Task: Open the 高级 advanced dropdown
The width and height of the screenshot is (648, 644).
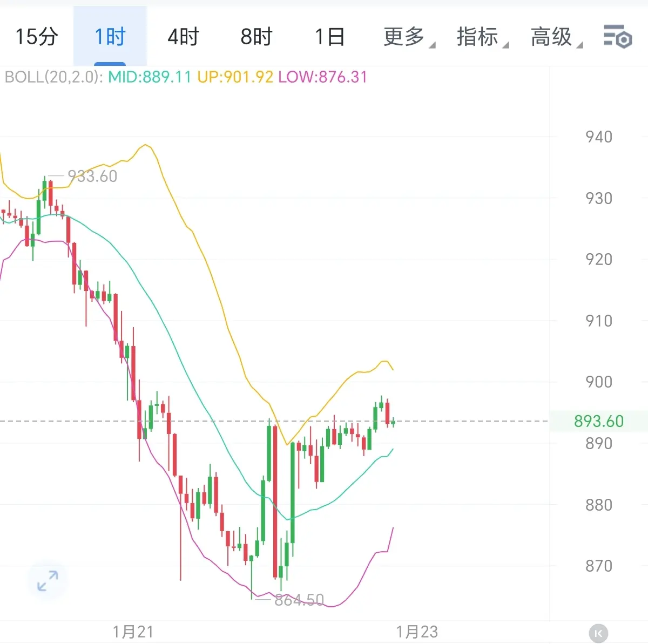Action: pos(556,37)
